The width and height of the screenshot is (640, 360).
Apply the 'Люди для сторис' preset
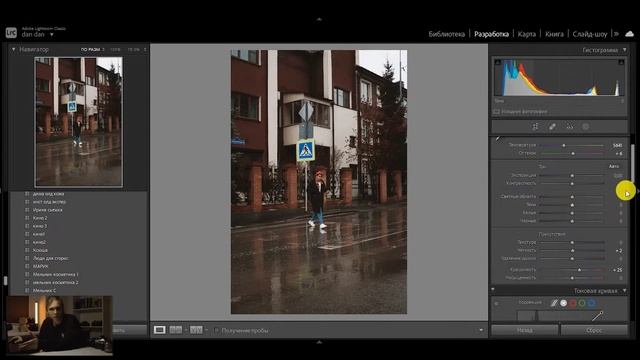[x=50, y=258]
